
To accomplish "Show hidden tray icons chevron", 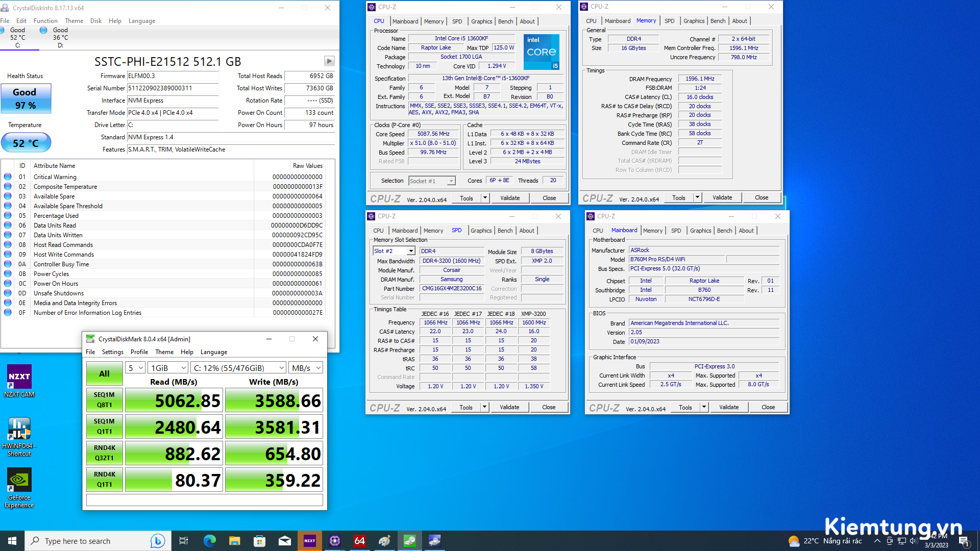I will tap(877, 541).
